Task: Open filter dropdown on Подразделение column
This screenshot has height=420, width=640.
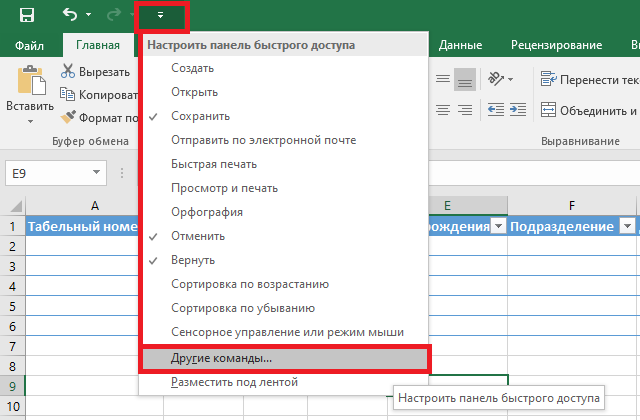Action: click(x=628, y=226)
